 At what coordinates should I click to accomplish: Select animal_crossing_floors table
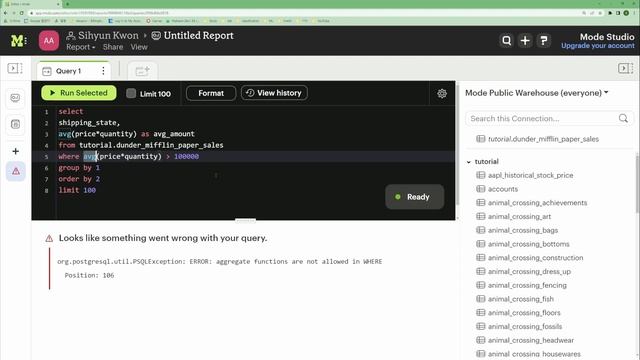pyautogui.click(x=524, y=313)
